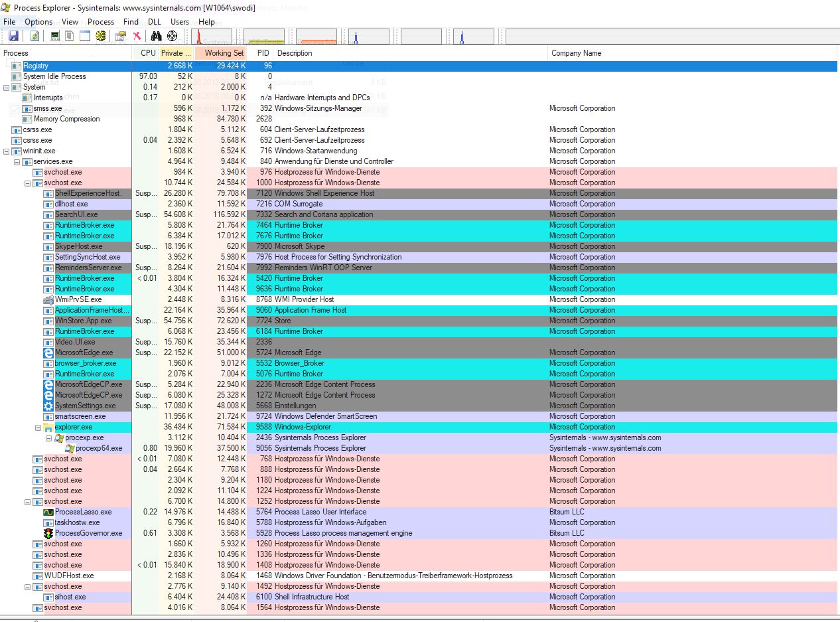Sort by the Process column header

66,53
